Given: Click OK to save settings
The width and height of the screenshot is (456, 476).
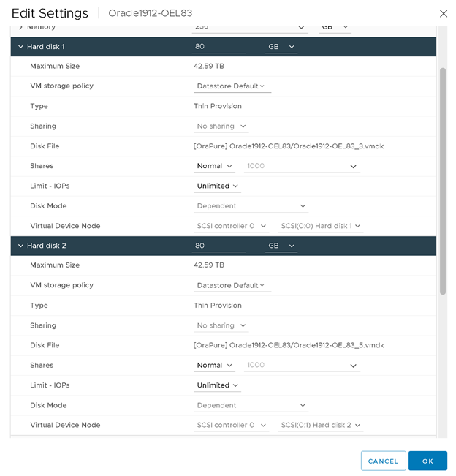Looking at the screenshot, I should coord(427,461).
